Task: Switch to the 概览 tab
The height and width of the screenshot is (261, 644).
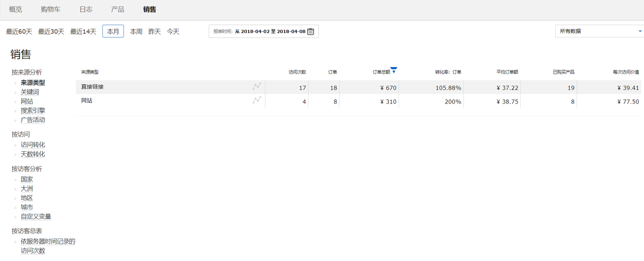Action: [16, 9]
